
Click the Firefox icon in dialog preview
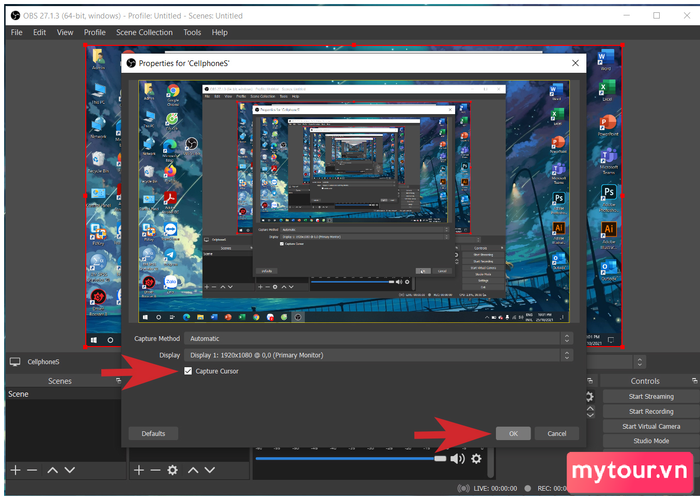click(170, 173)
